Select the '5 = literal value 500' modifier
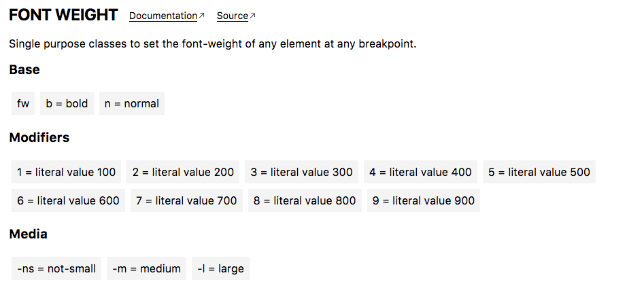 pyautogui.click(x=539, y=172)
